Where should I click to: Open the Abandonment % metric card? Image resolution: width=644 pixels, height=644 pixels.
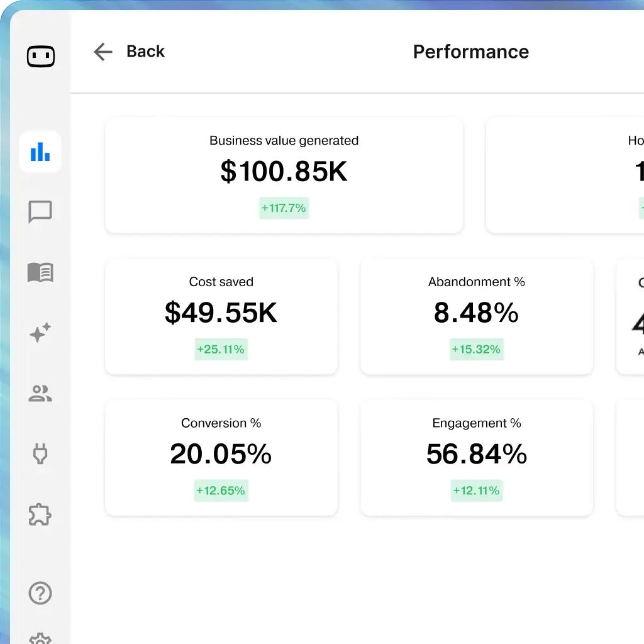click(476, 316)
